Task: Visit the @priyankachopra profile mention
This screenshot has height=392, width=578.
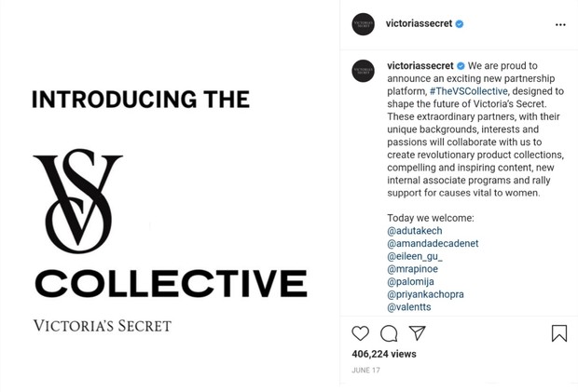Action: [x=425, y=294]
